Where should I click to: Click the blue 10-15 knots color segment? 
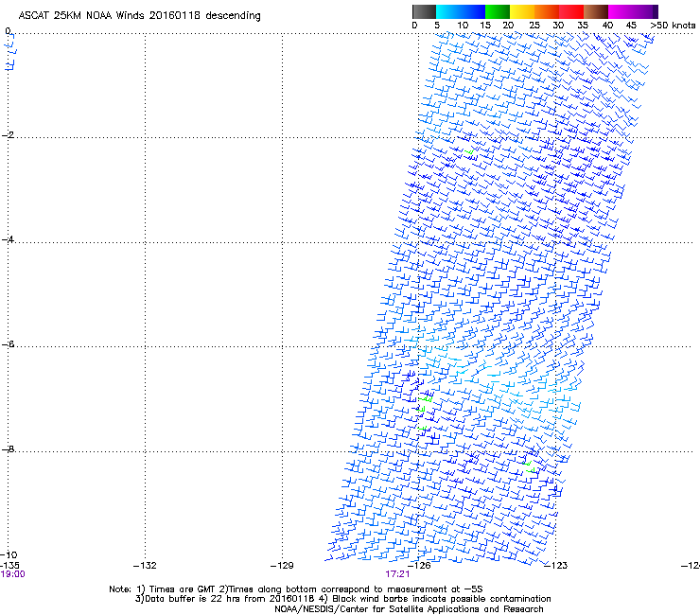coord(473,11)
